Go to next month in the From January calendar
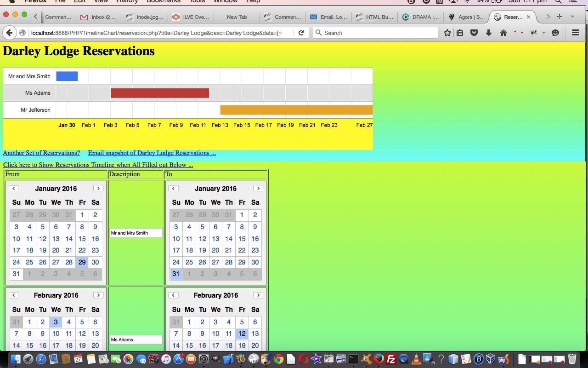Screen dimensions: 588x368 [x=98, y=189]
